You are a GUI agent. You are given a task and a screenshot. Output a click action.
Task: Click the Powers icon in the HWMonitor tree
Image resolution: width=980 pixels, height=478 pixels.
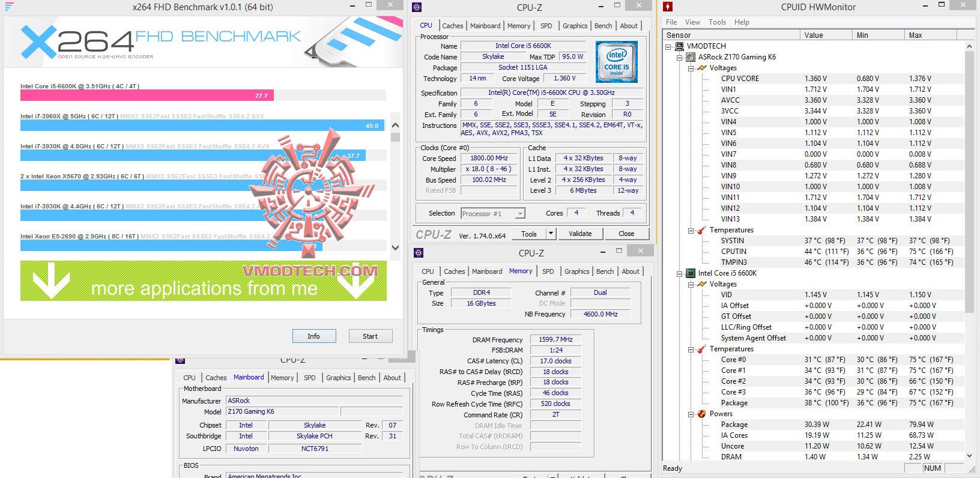click(x=701, y=414)
